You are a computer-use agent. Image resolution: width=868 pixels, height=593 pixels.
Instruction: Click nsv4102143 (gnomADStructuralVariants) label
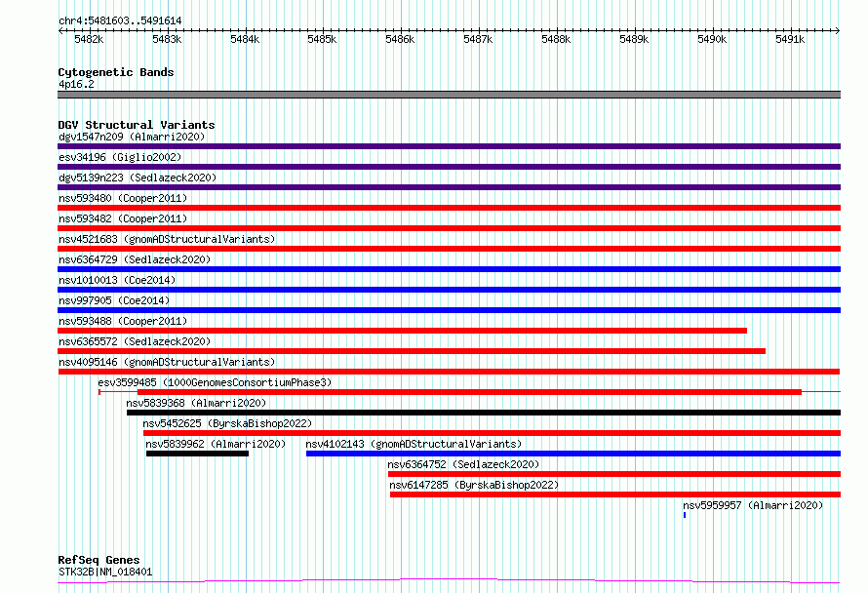pyautogui.click(x=414, y=444)
